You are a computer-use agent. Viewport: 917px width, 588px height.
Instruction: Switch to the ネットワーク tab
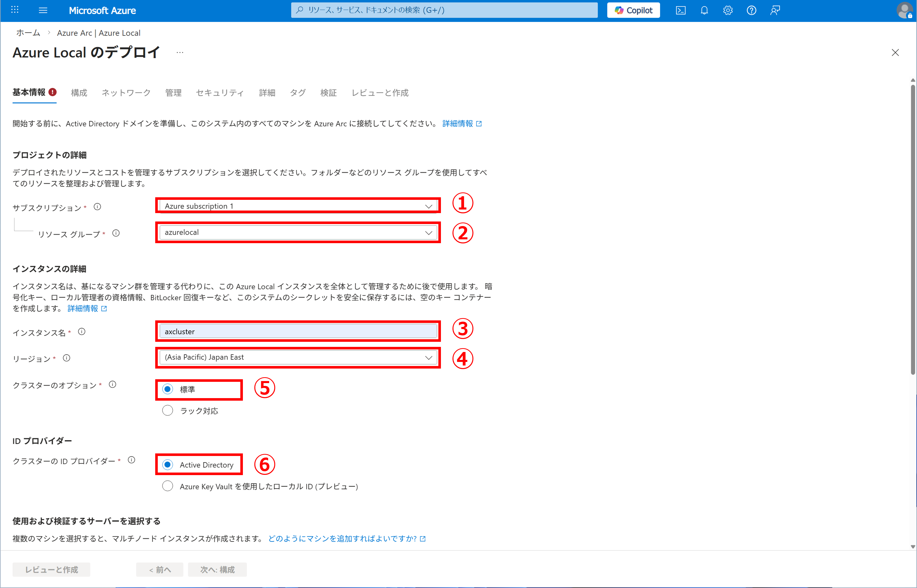click(126, 93)
